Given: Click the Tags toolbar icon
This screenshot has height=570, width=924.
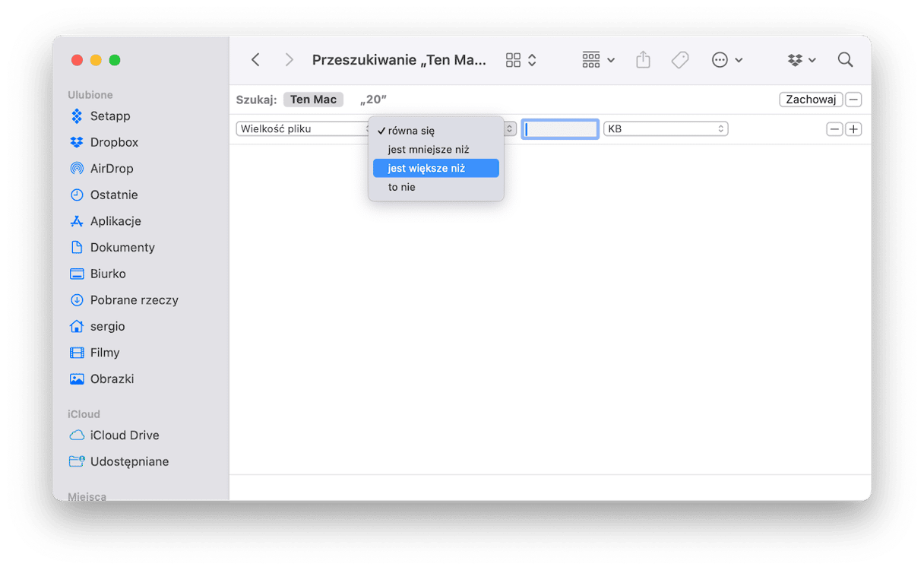Looking at the screenshot, I should tap(680, 60).
